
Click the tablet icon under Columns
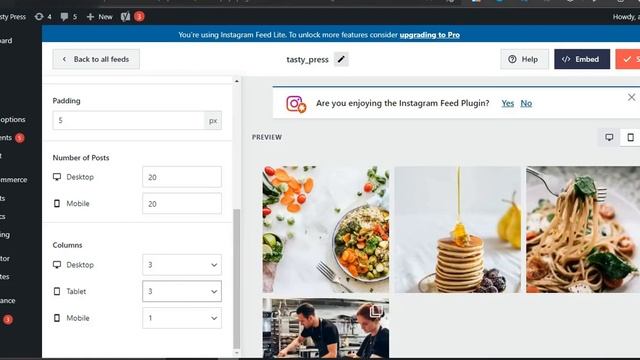coord(57,291)
